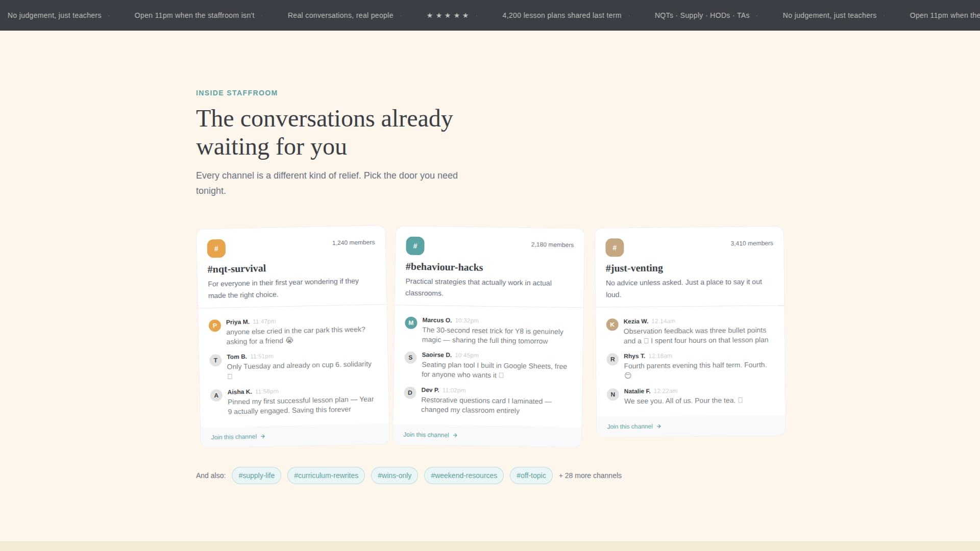Click Aisha K.'s avatar icon
This screenshot has height=551, width=980.
[216, 395]
